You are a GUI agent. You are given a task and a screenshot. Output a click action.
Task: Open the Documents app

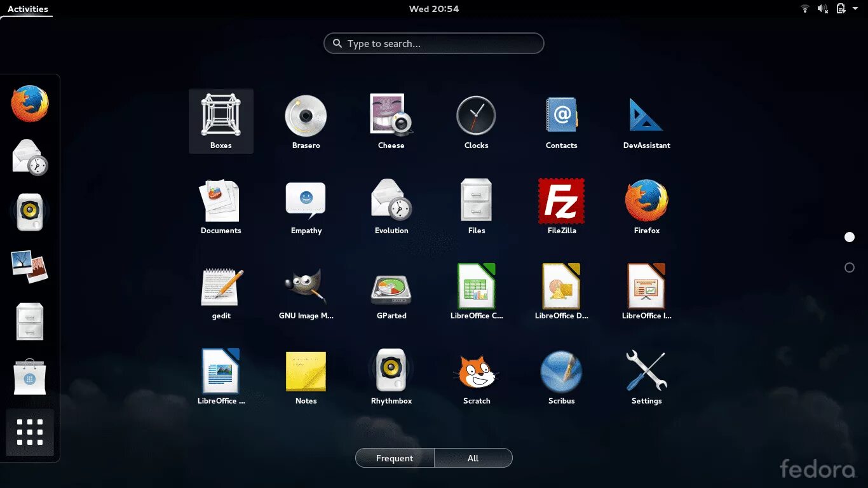[x=220, y=206]
